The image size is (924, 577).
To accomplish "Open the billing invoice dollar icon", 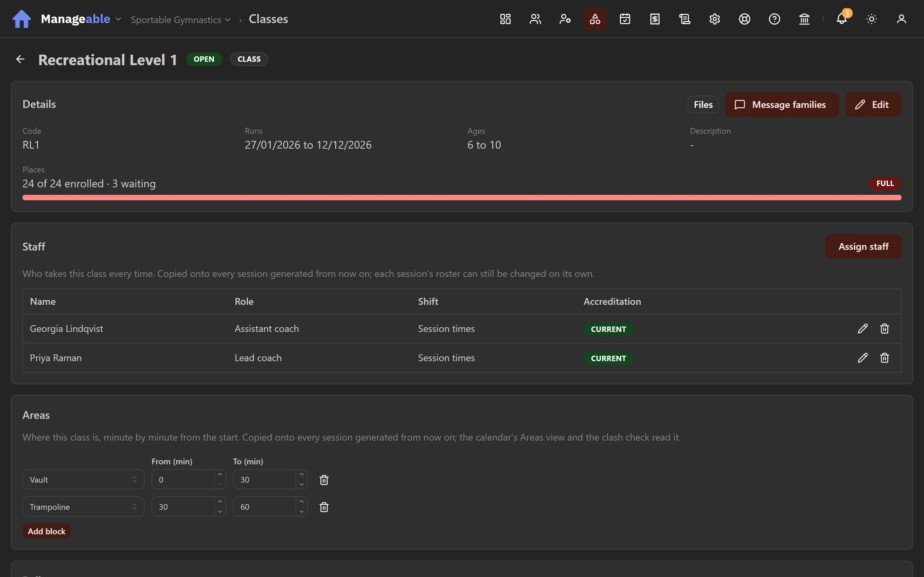I will click(655, 19).
